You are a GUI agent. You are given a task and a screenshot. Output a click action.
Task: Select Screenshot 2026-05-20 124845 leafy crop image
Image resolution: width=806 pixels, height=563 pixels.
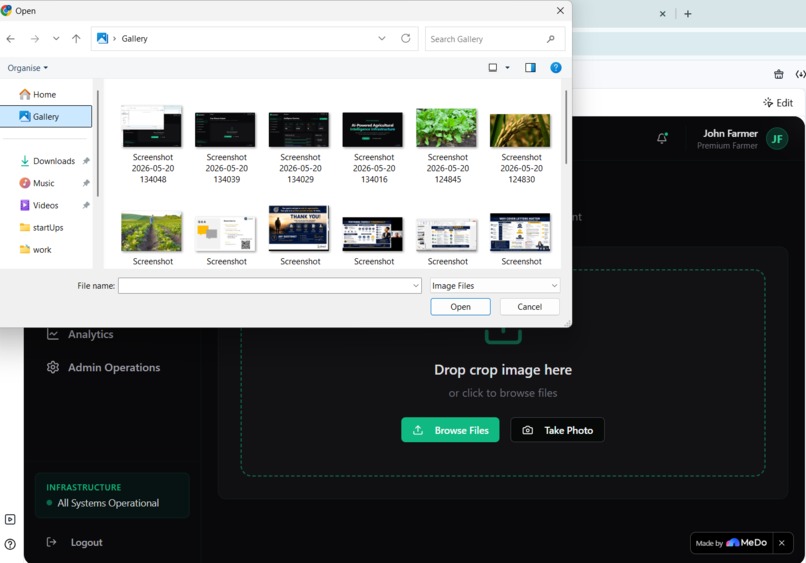[446, 128]
